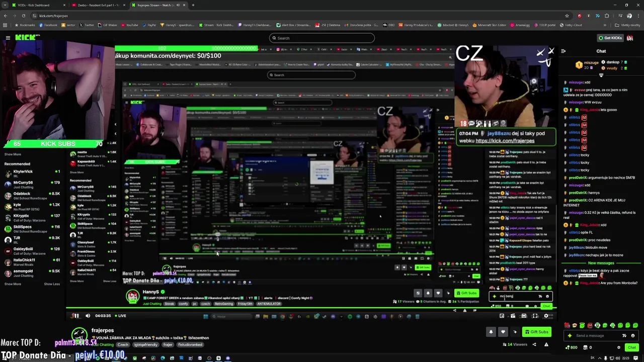Click New messages divider in chat

(601, 263)
